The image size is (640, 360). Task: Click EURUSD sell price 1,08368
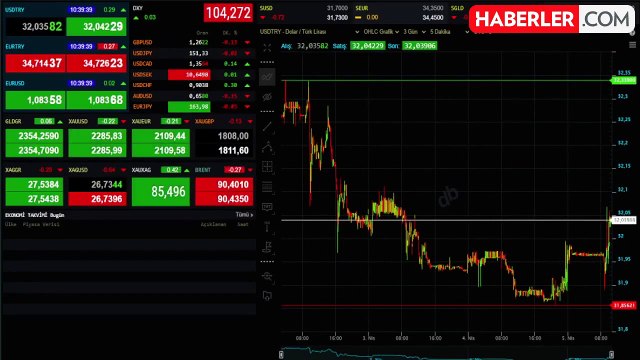96,100
